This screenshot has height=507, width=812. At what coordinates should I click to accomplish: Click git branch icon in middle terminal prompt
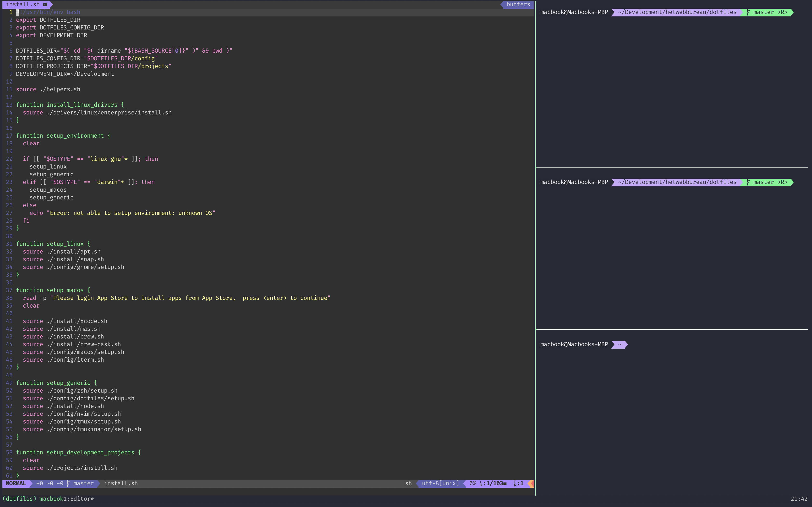(748, 182)
